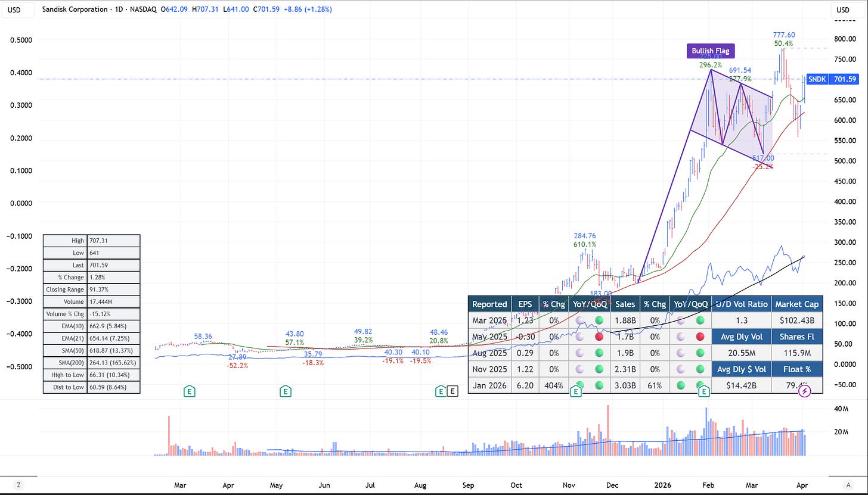
Task: Click the -0.30 EPS value for May 2025
Action: pos(525,337)
